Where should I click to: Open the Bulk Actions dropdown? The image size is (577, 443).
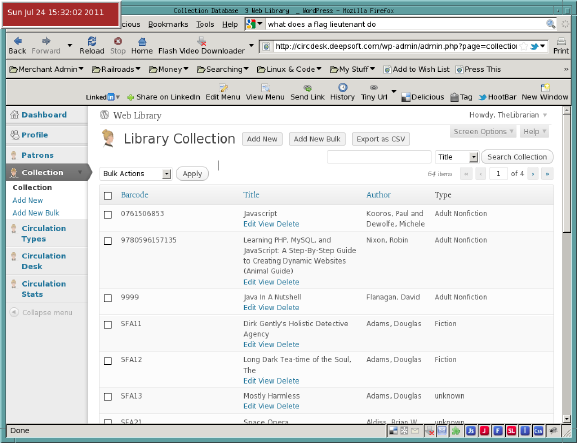pos(135,174)
